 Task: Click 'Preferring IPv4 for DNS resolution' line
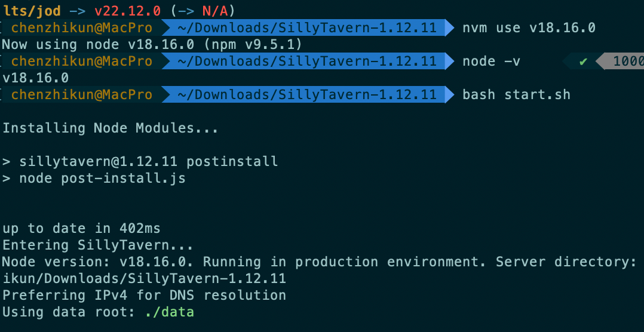coord(144,295)
